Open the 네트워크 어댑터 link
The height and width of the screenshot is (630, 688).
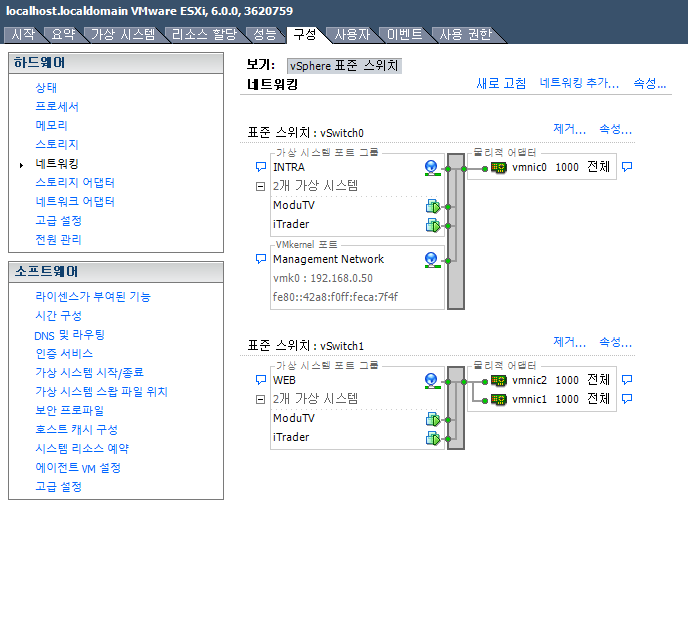(75, 201)
